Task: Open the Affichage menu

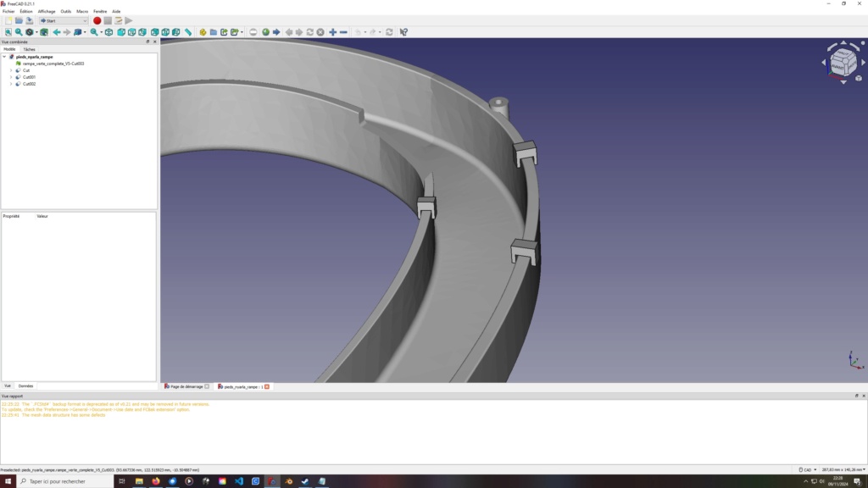Action: (47, 11)
